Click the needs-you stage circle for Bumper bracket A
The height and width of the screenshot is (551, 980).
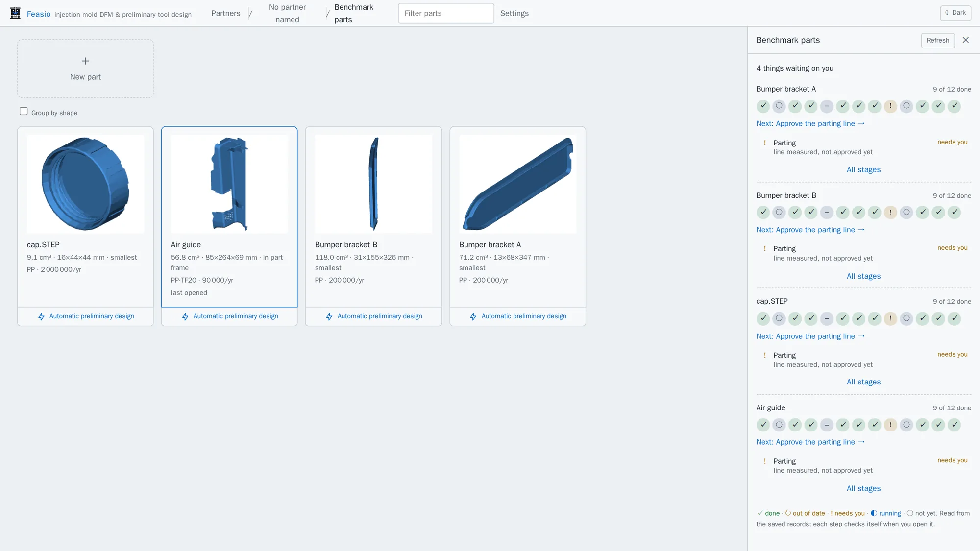890,106
